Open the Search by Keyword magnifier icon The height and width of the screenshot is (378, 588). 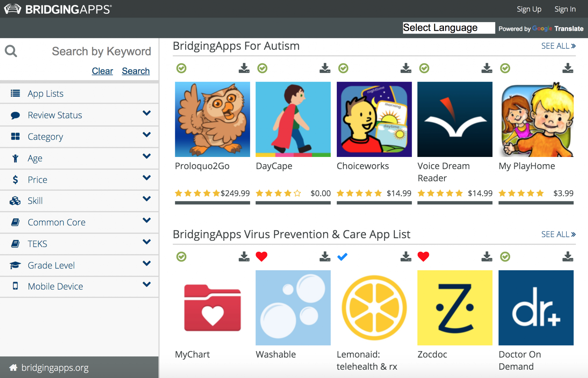11,51
